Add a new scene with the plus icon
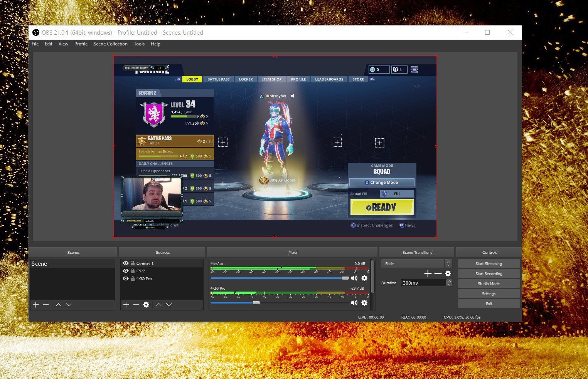Image resolution: width=588 pixels, height=379 pixels. (35, 305)
